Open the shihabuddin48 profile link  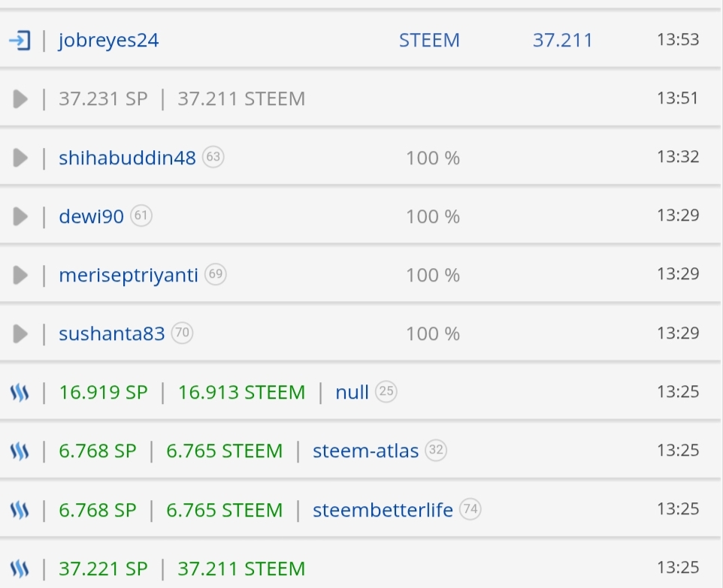click(127, 158)
